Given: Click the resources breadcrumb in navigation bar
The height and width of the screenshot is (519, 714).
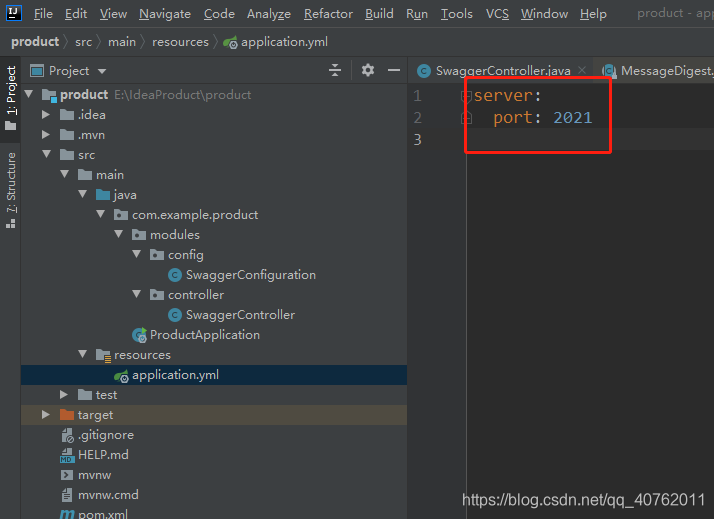Looking at the screenshot, I should coord(180,42).
